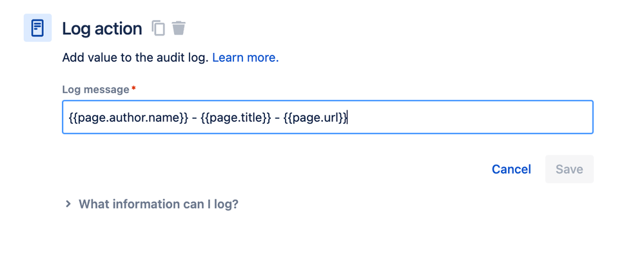Delete the Log action with trash icon
This screenshot has width=644, height=253.
pos(179,28)
